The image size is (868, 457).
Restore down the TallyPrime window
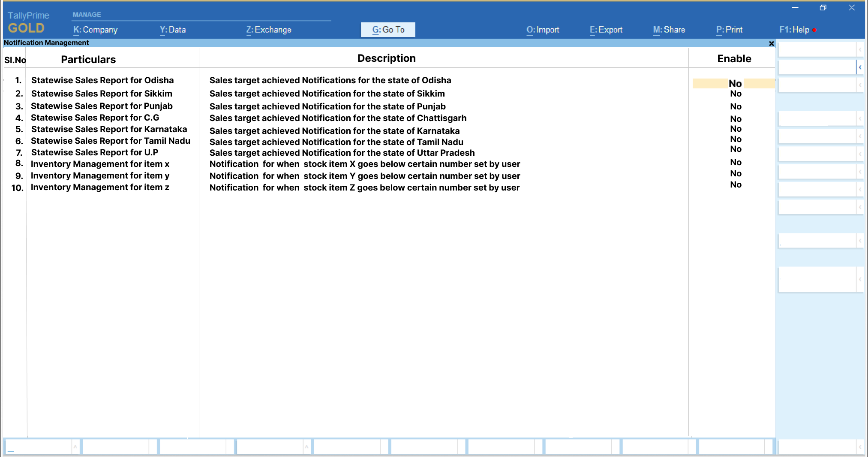pyautogui.click(x=823, y=8)
